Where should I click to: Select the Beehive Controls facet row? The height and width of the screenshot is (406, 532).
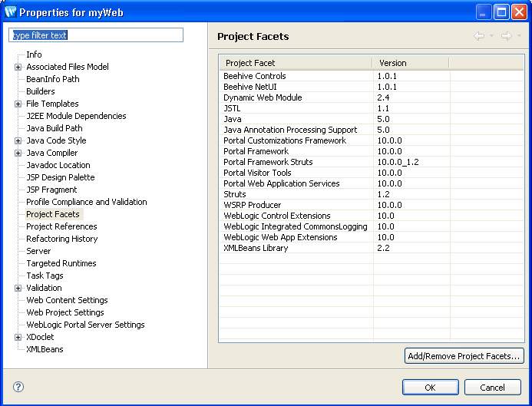tap(372, 76)
